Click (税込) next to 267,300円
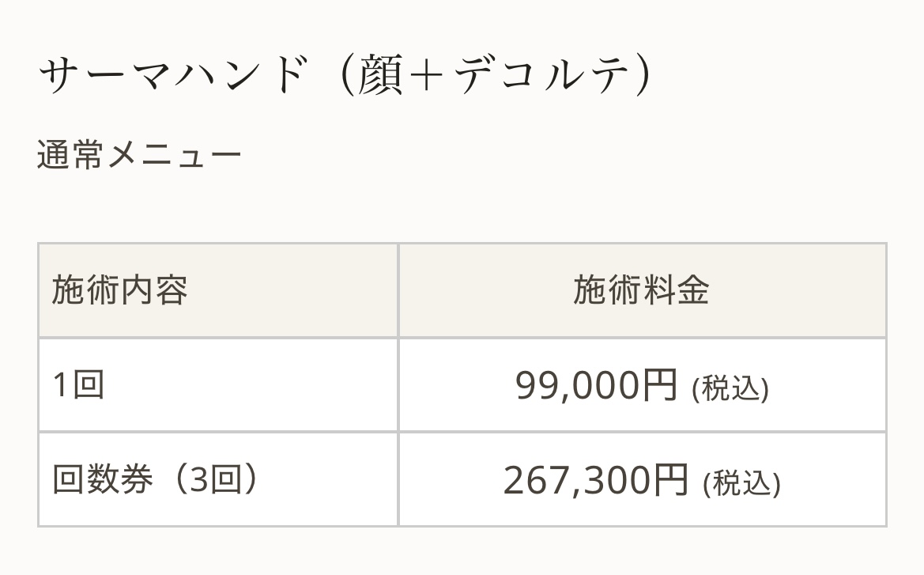Image resolution: width=924 pixels, height=575 pixels. coord(741,483)
